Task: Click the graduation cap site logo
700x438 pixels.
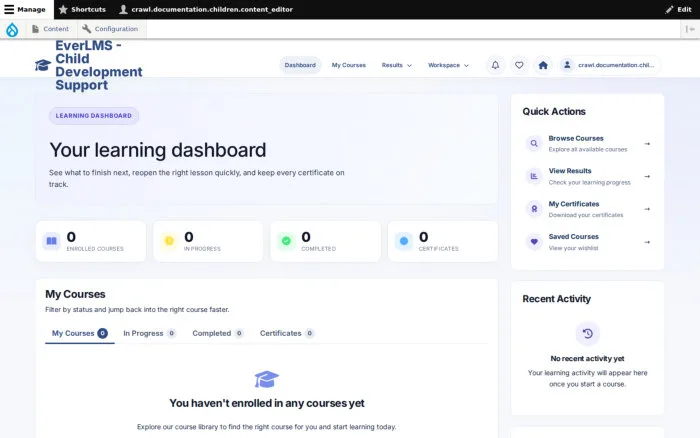Action: pyautogui.click(x=43, y=65)
